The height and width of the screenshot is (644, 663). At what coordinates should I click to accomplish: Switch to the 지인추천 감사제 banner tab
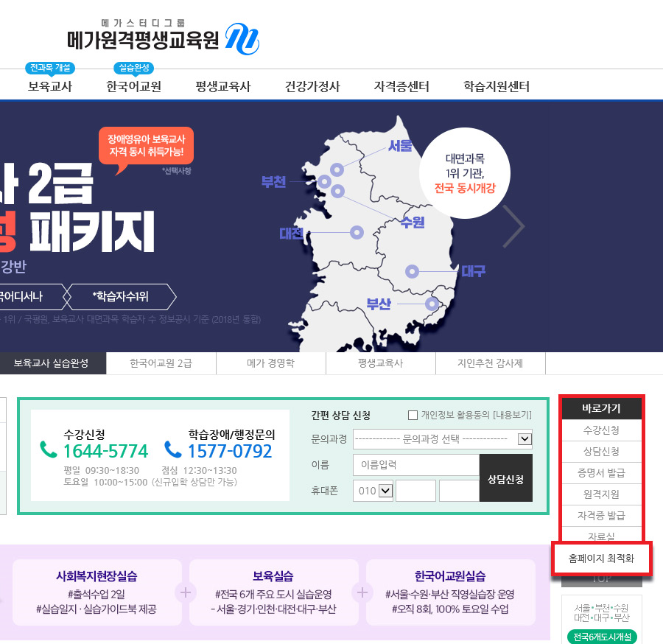pos(491,363)
